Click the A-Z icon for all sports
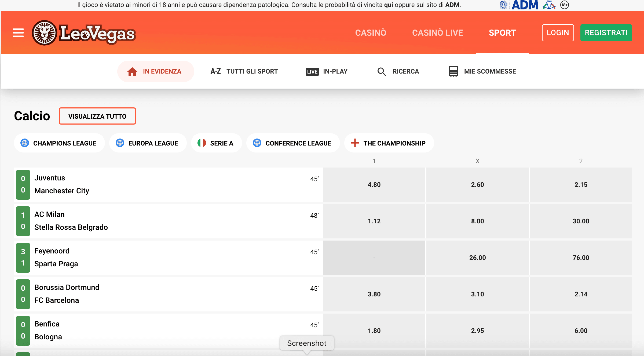 point(215,71)
